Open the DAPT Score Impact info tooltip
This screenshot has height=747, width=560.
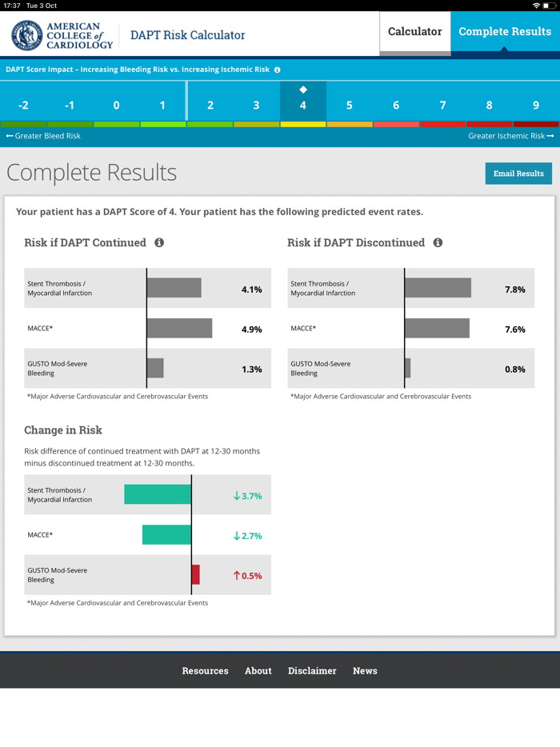pyautogui.click(x=277, y=70)
